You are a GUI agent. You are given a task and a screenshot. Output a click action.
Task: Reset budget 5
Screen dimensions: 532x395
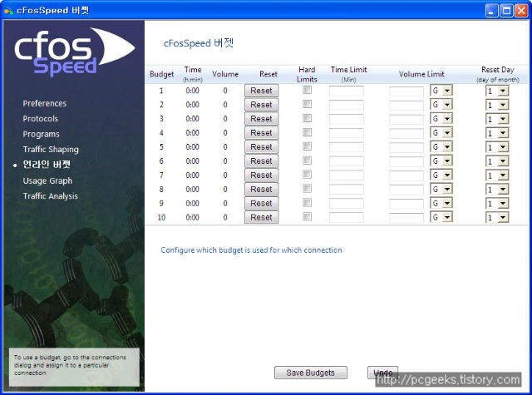(x=261, y=147)
